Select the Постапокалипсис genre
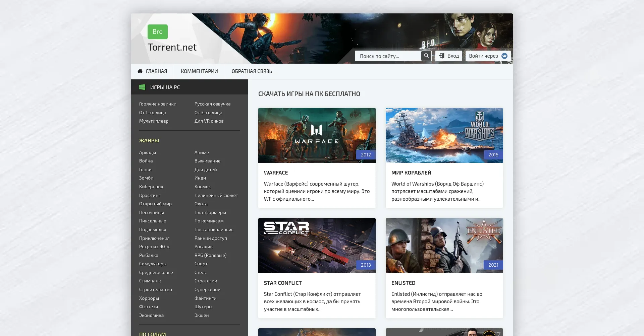The height and width of the screenshot is (336, 644). click(x=214, y=230)
